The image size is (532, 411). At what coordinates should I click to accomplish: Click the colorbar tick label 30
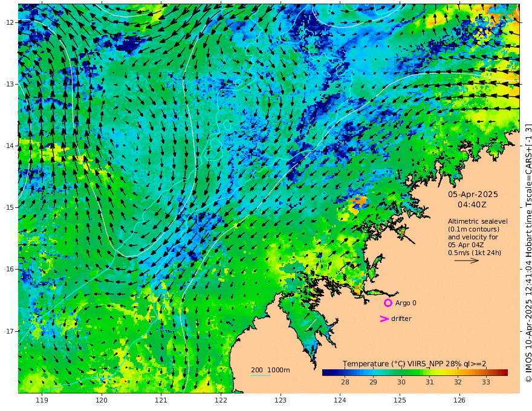[401, 382]
